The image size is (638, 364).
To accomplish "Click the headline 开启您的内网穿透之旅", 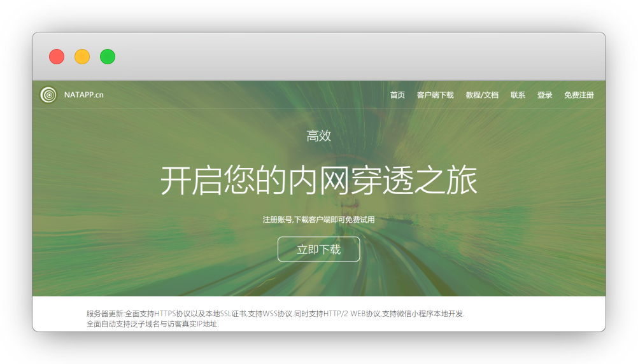I will coord(318,180).
